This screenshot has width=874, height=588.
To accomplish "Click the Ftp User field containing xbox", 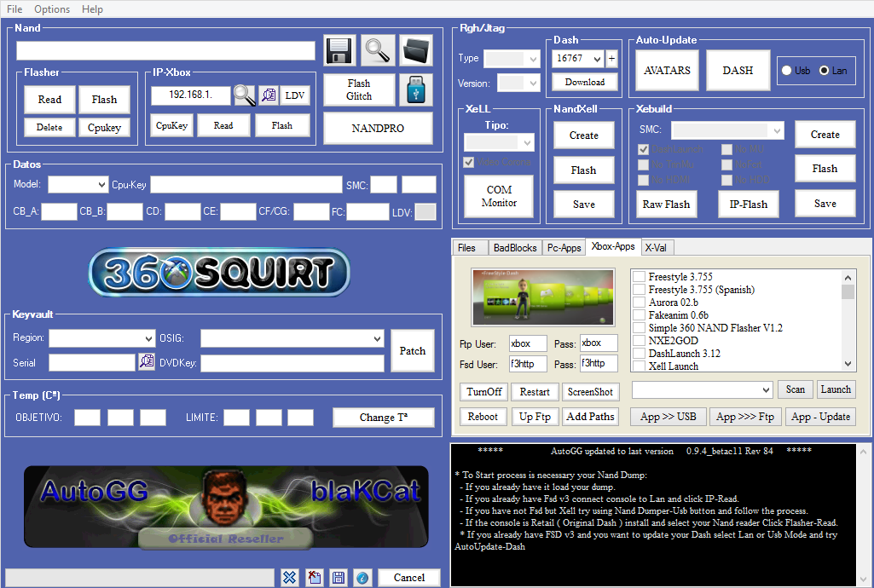I will 527,343.
